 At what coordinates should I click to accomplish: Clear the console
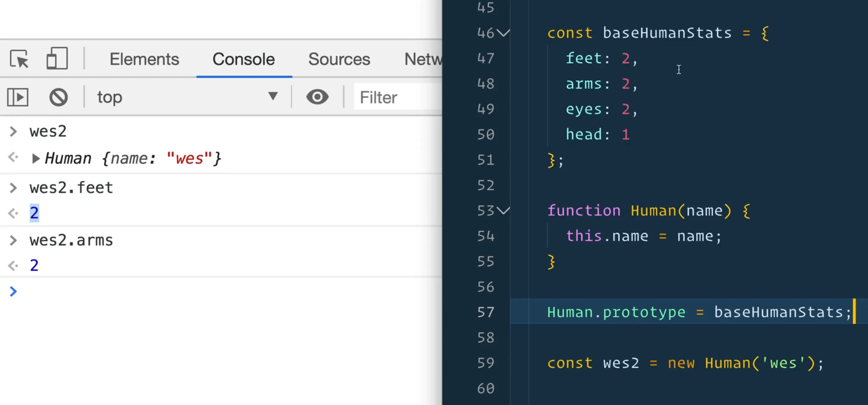pos(58,97)
